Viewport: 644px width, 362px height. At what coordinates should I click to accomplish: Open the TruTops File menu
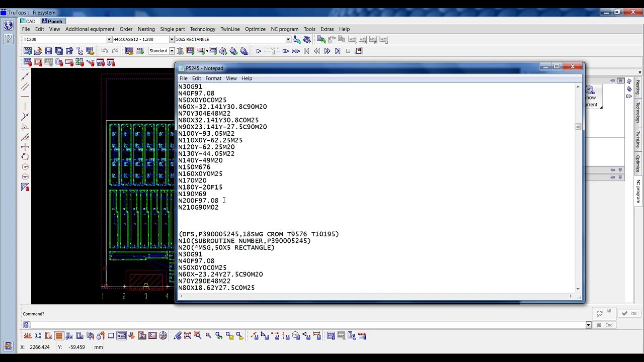coord(26,29)
